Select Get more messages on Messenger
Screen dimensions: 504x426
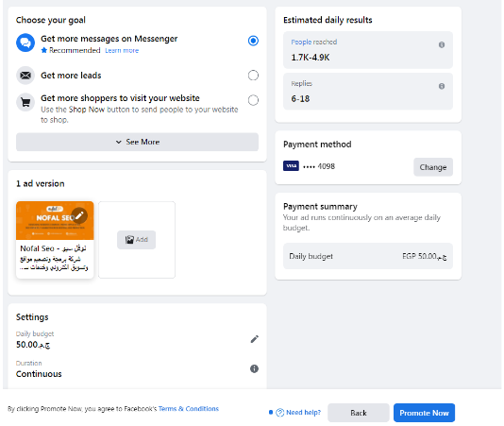[253, 41]
